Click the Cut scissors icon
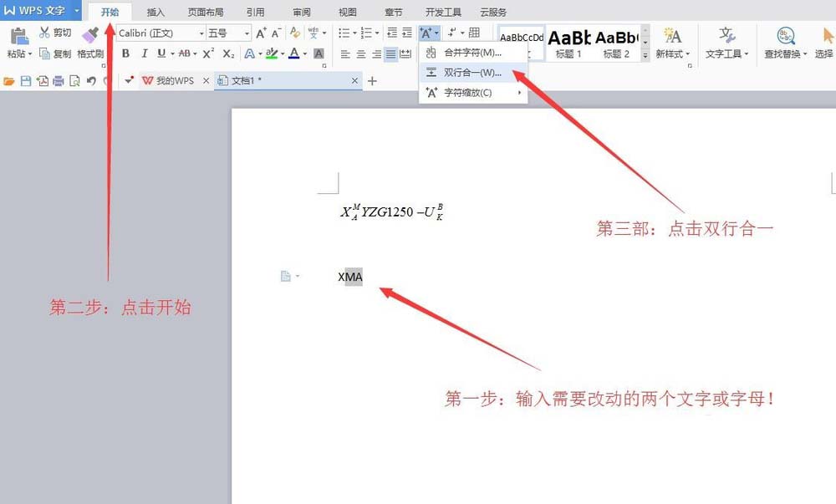The image size is (836, 504). (x=45, y=32)
